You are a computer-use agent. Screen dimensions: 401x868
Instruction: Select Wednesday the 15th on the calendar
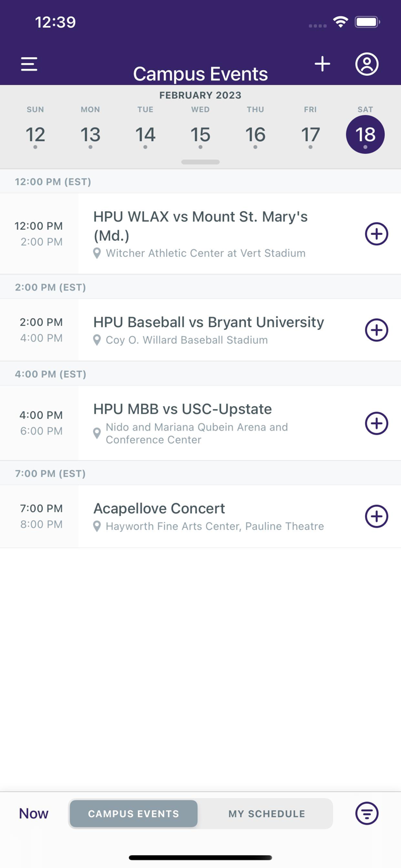pos(200,134)
